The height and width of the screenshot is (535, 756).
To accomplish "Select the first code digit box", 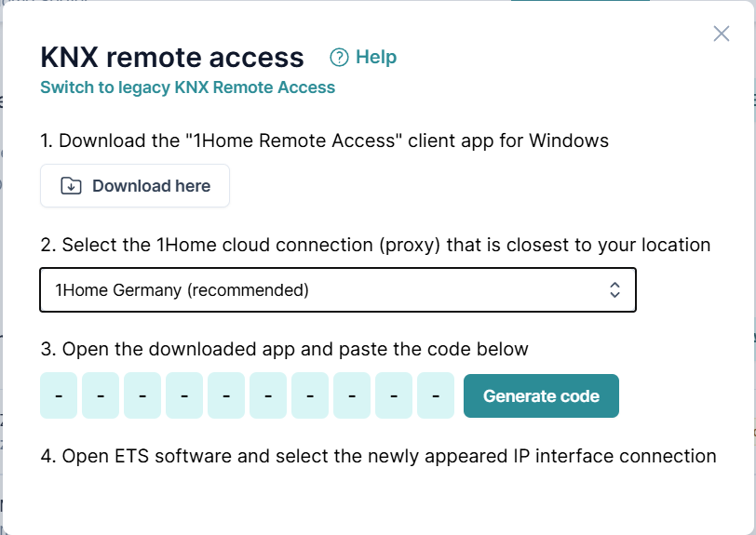I will (x=59, y=396).
